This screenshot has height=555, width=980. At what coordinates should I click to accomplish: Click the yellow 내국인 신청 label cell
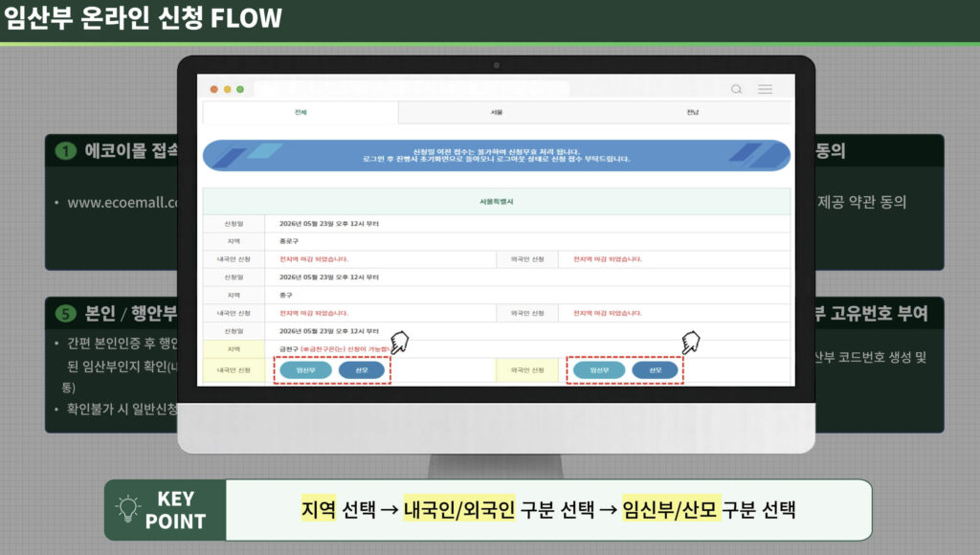coord(234,370)
